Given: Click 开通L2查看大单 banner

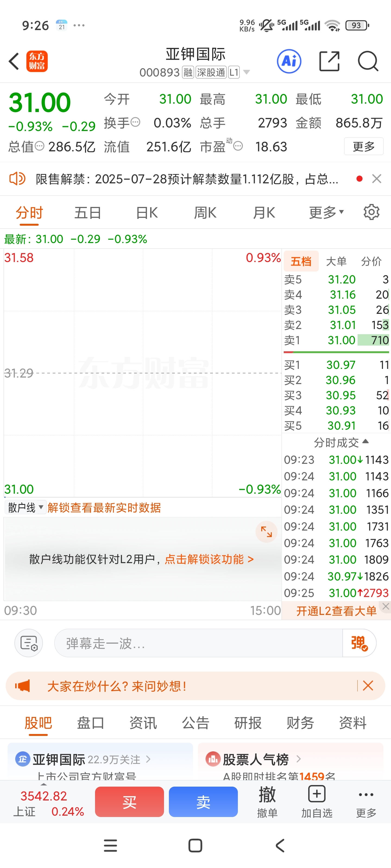Looking at the screenshot, I should (336, 611).
